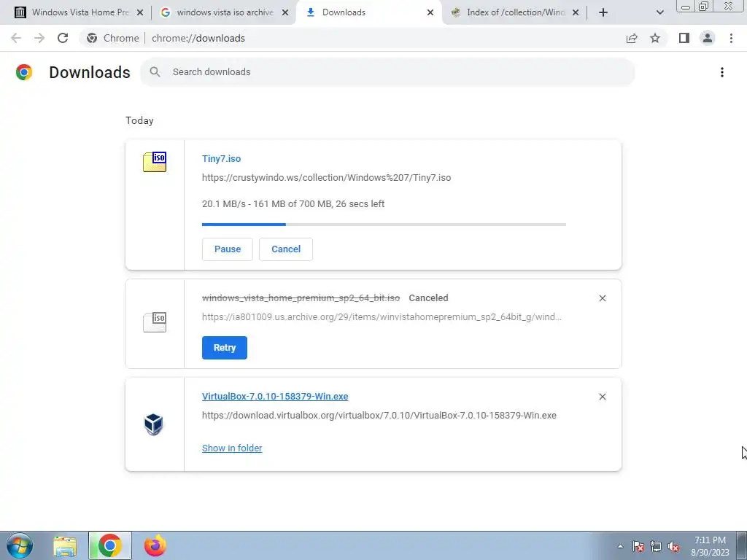The image size is (747, 560).
Task: Click the Tiny7.iso source URL
Action: pyautogui.click(x=326, y=178)
